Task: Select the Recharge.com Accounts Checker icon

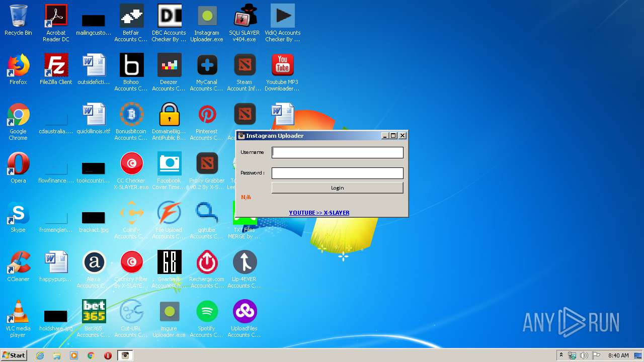Action: point(207,269)
